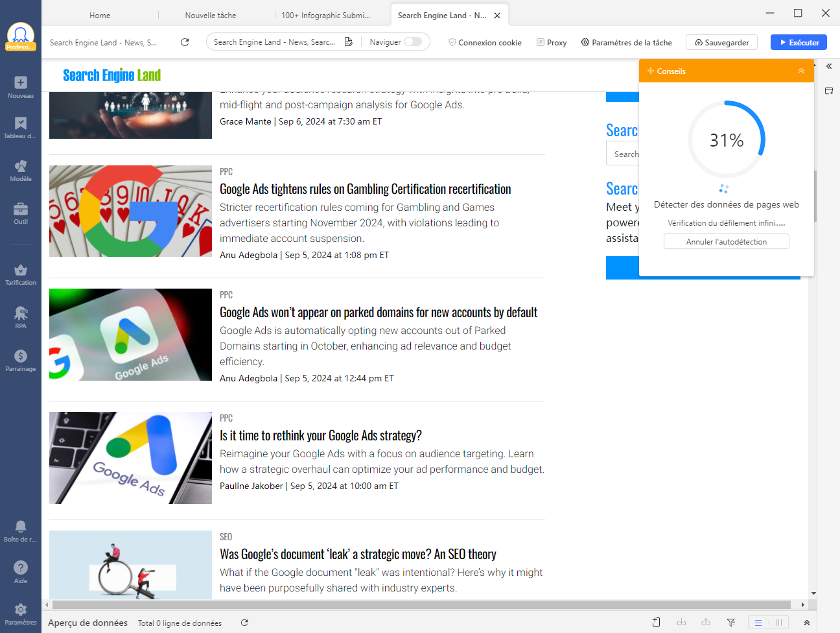Screen dimensions: 840x633
Task: Open the Tarification pricing page
Action: click(x=21, y=274)
